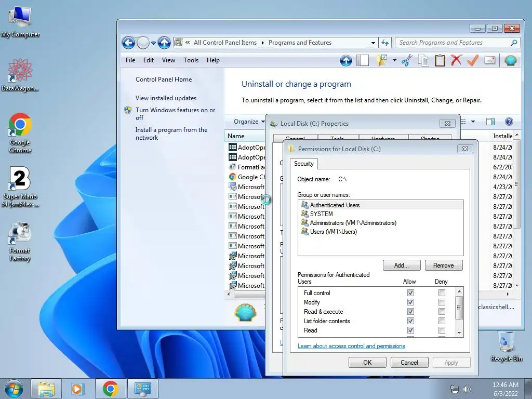Click the preview pane icon
Image resolution: width=532 pixels, height=399 pixels.
490,122
